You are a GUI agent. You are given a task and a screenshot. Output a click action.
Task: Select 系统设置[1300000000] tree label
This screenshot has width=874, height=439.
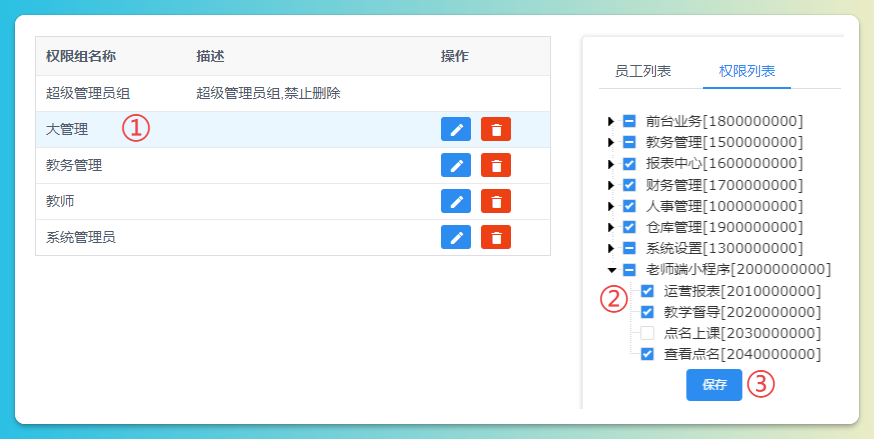[724, 248]
